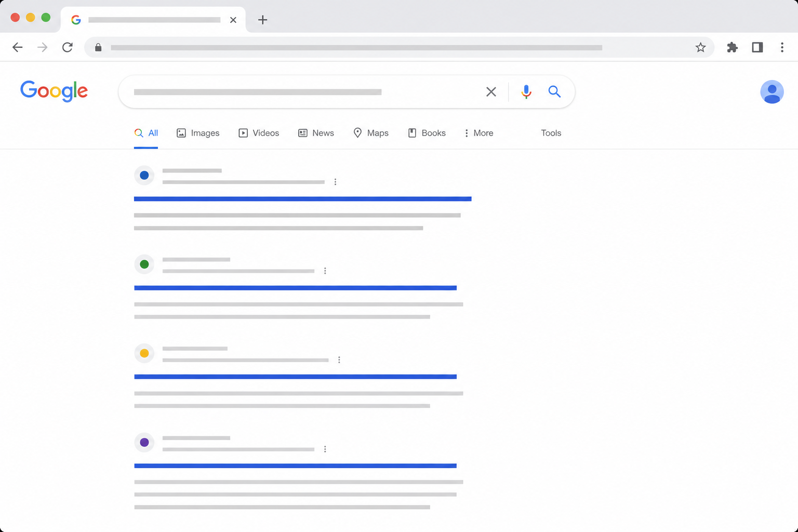Click the purple favicon of fourth result
This screenshot has width=798, height=532.
(x=144, y=443)
